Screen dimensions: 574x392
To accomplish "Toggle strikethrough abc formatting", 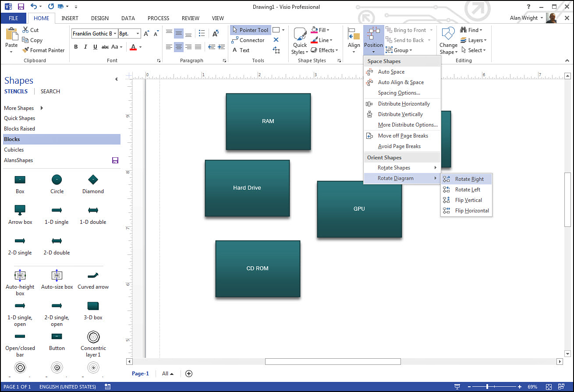I will [105, 47].
